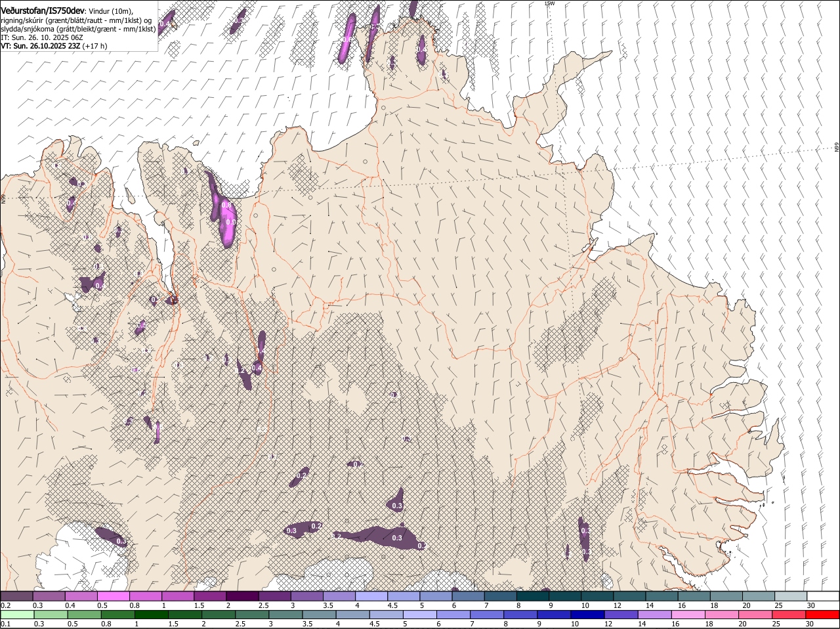Pick the bright red lower swatch labeled 30
The height and width of the screenshot is (629, 840).
pyautogui.click(x=822, y=615)
